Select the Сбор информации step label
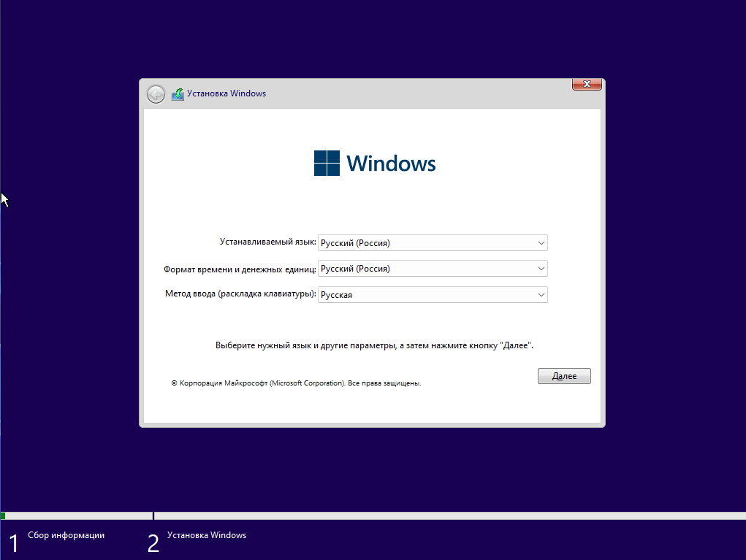 (66, 535)
